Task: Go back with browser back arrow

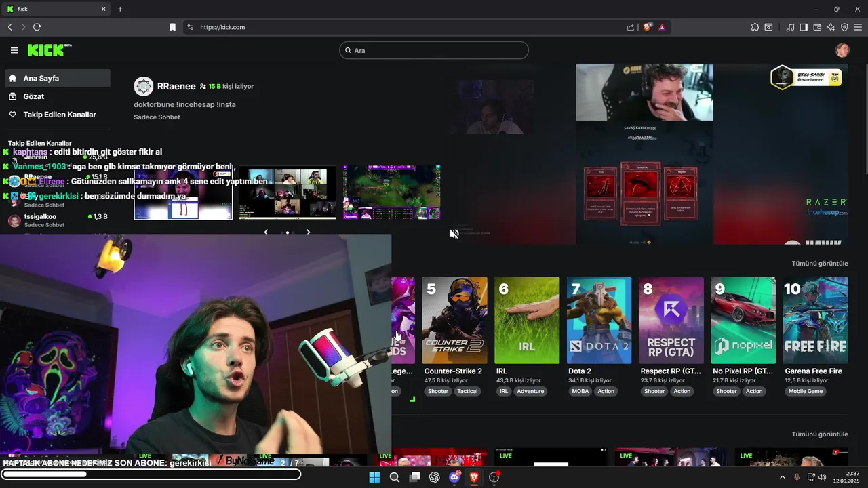Action: (x=10, y=27)
